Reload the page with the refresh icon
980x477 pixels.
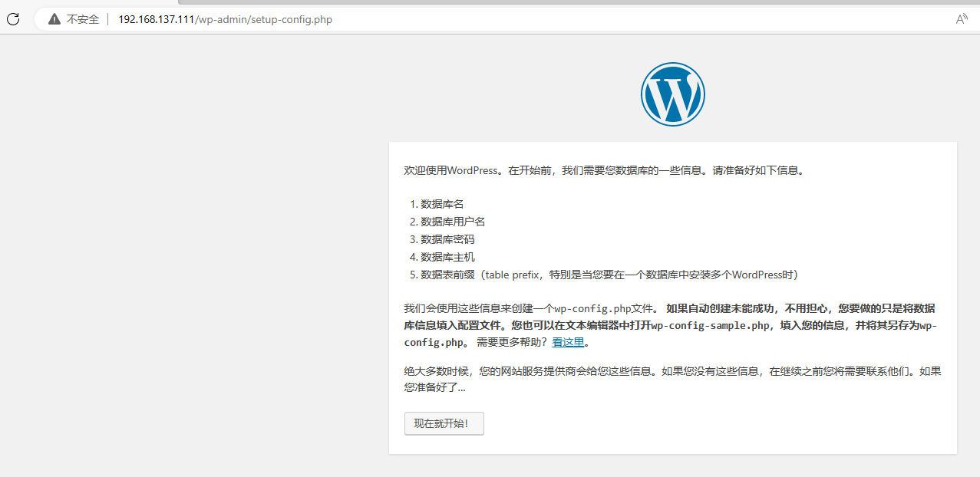[x=12, y=19]
